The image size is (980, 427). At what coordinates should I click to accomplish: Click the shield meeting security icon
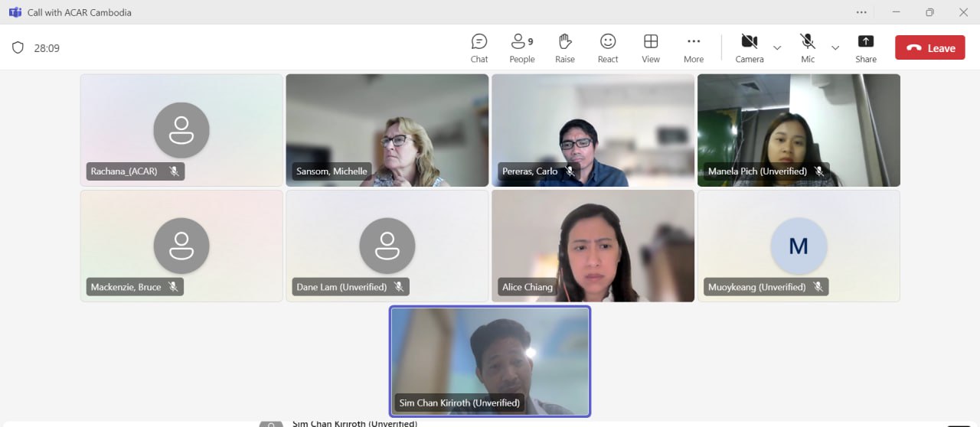(x=18, y=47)
